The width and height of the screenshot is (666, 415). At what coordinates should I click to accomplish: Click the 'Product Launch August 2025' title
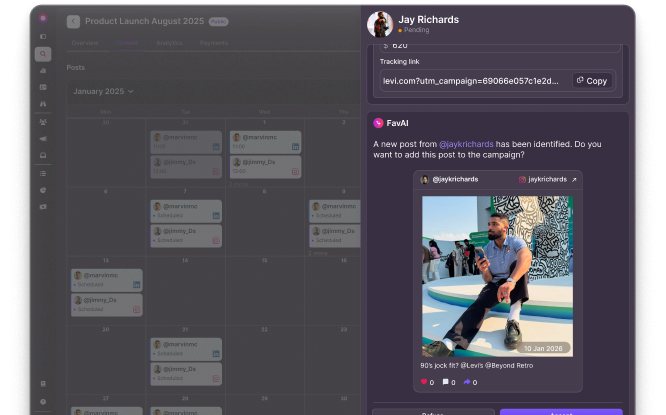pyautogui.click(x=144, y=22)
